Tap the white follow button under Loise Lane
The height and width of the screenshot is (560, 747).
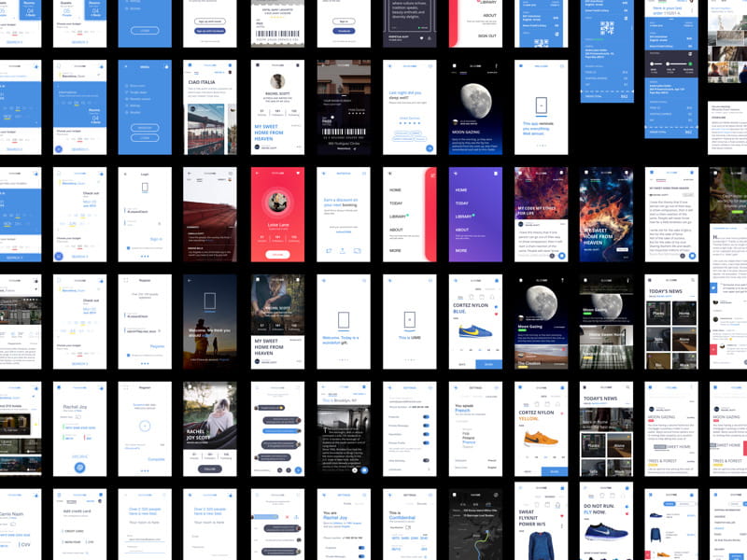[x=278, y=254]
